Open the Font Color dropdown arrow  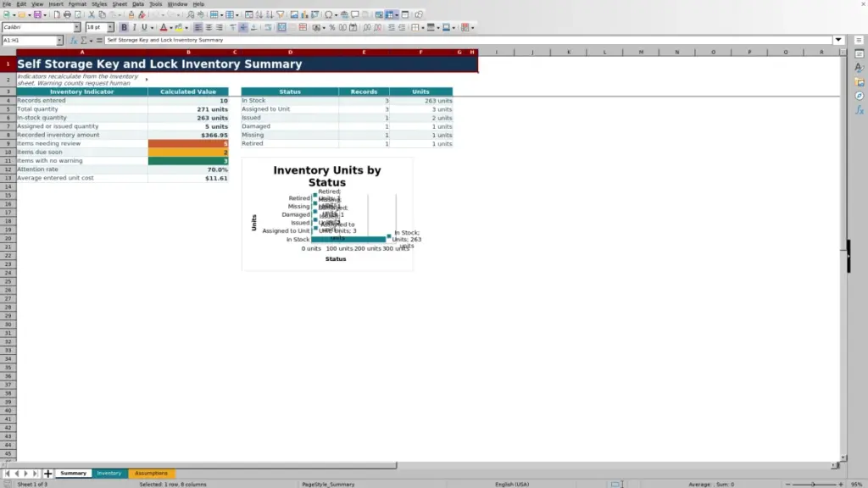171,28
